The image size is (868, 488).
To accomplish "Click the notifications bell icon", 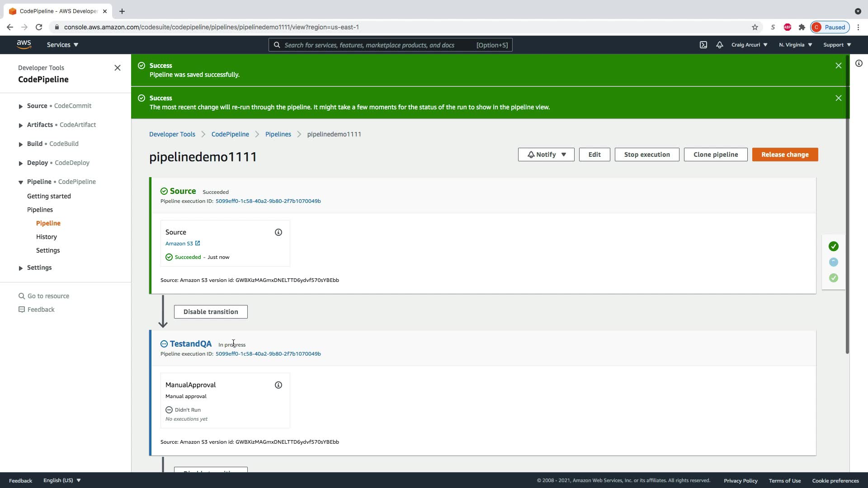I will click(719, 45).
